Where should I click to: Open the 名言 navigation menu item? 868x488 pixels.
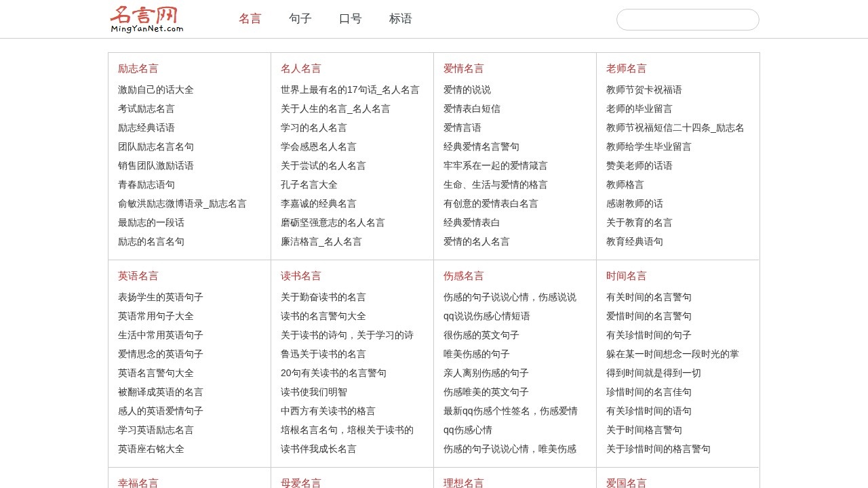tap(250, 19)
